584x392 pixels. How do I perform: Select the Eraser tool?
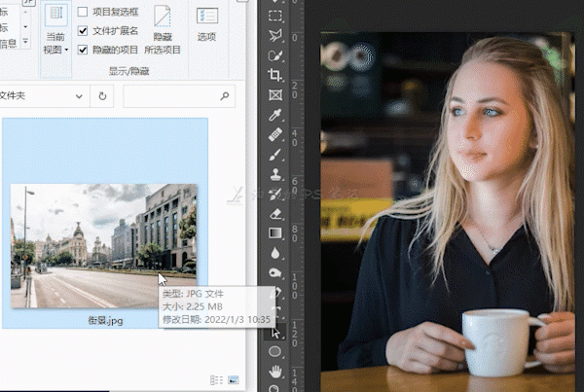[x=275, y=214]
